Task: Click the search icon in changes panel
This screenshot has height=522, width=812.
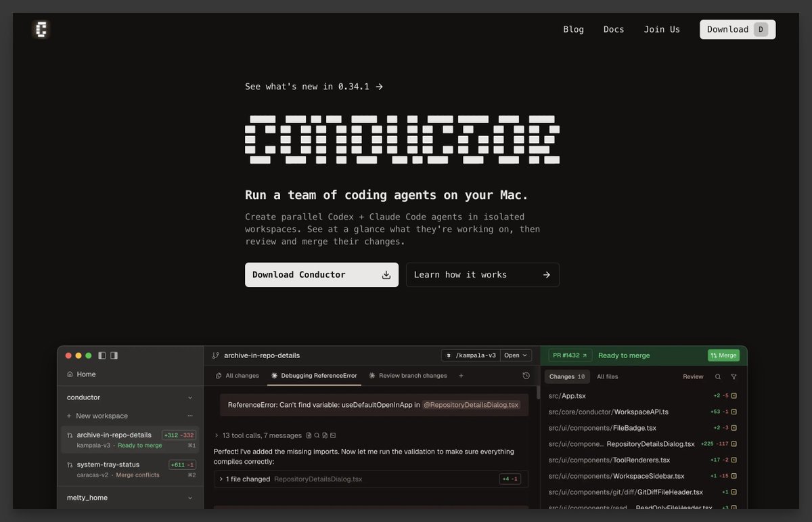Action: click(x=718, y=376)
